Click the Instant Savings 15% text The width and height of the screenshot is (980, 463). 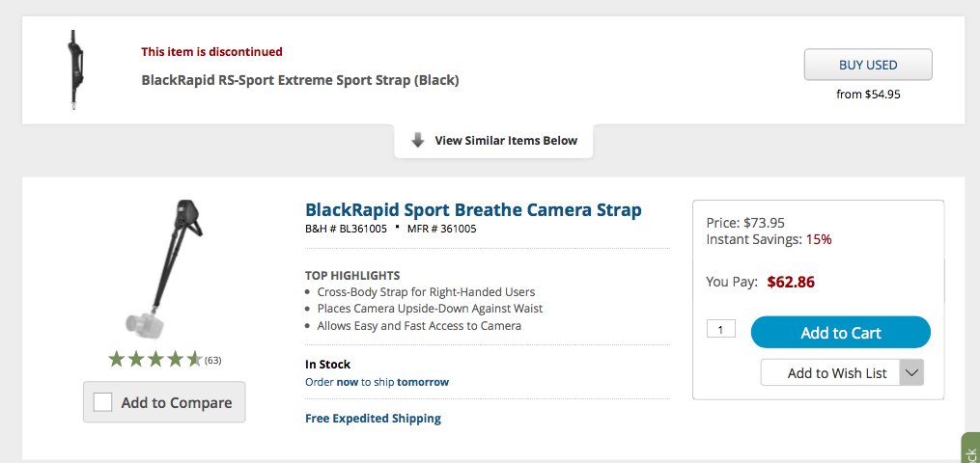(769, 239)
